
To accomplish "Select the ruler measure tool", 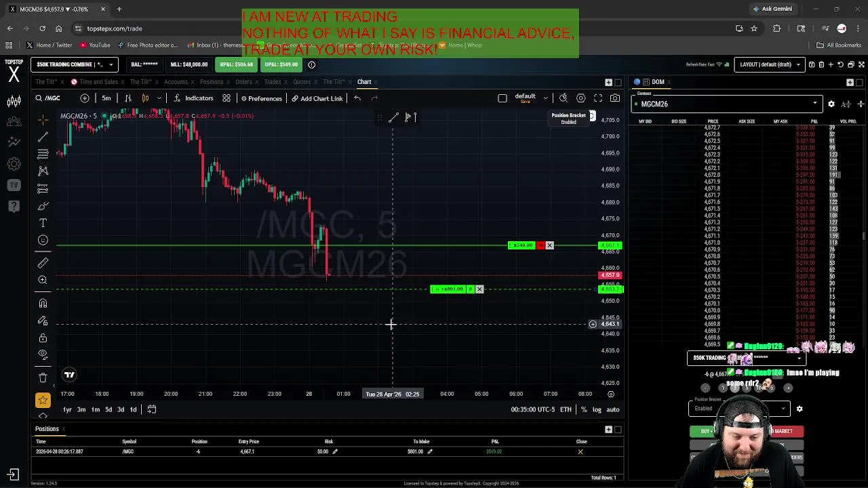I will click(43, 263).
